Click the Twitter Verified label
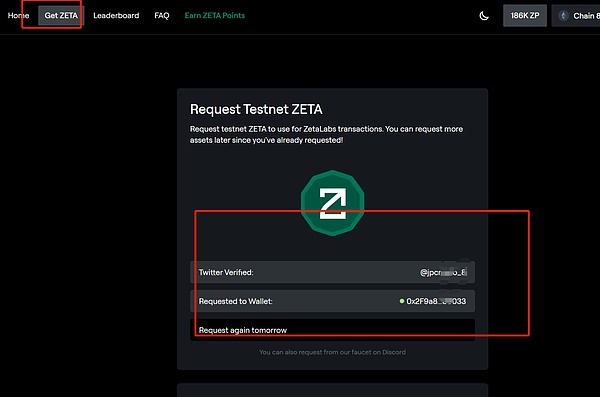This screenshot has height=397, width=600. click(x=226, y=272)
